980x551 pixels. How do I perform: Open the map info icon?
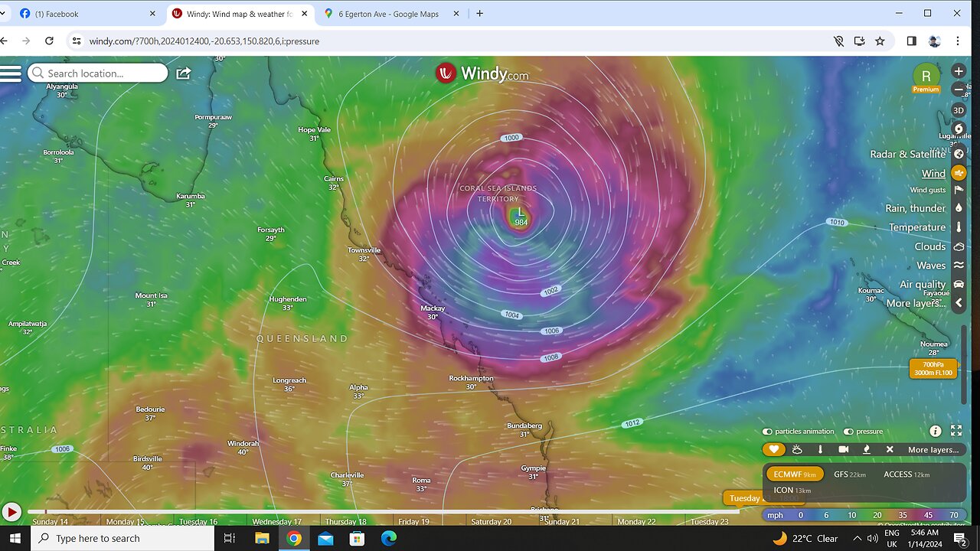(x=935, y=432)
